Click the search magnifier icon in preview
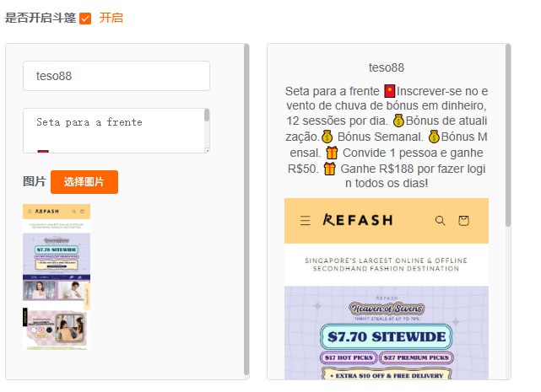Screen dimensions: 541x392 pyautogui.click(x=441, y=220)
